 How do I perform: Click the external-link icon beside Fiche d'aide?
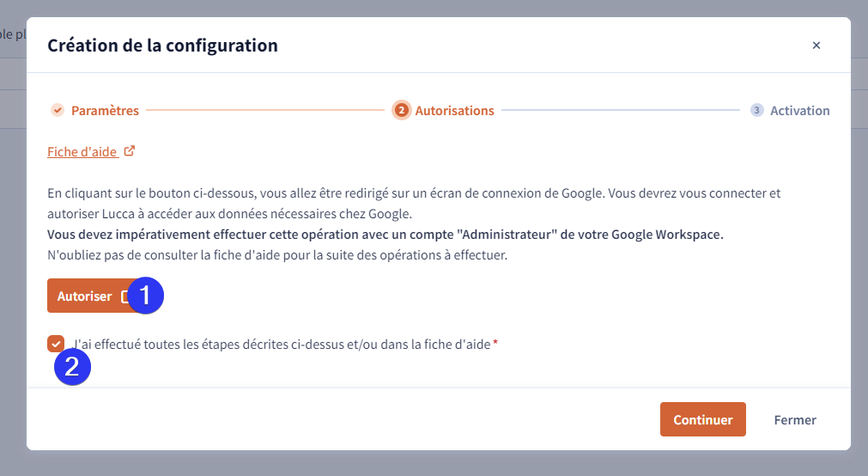pyautogui.click(x=129, y=150)
